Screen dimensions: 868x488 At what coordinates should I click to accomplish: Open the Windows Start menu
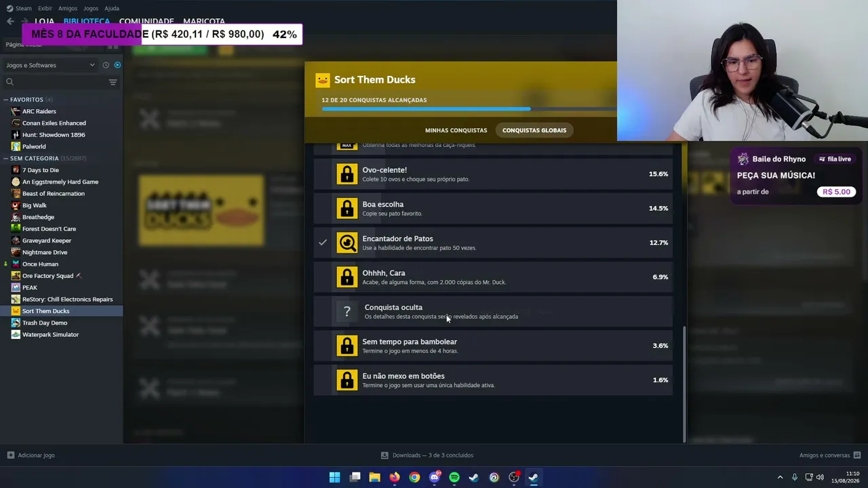[335, 477]
